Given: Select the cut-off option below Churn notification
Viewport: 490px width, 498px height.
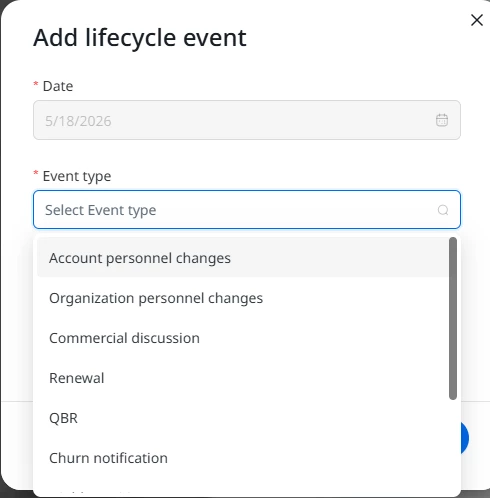Looking at the screenshot, I should tap(242, 490).
